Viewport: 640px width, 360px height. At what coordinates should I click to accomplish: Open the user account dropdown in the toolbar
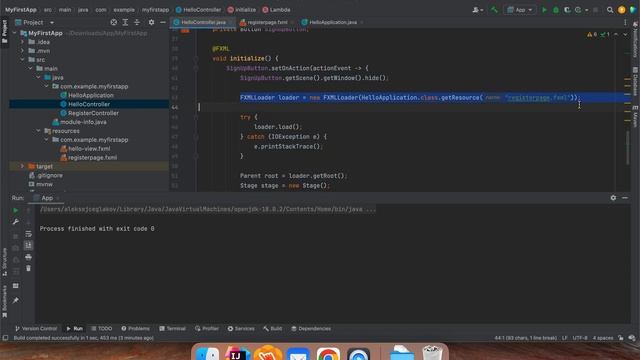(x=478, y=10)
